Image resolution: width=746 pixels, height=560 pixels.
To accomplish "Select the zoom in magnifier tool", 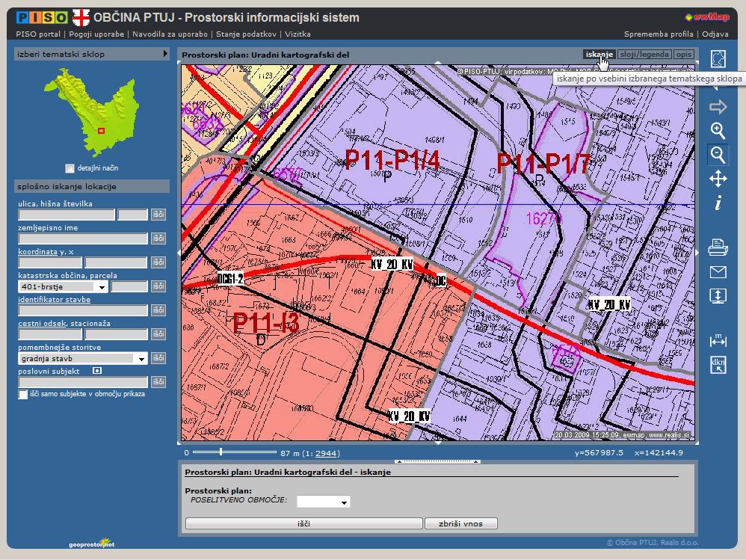I will [718, 131].
